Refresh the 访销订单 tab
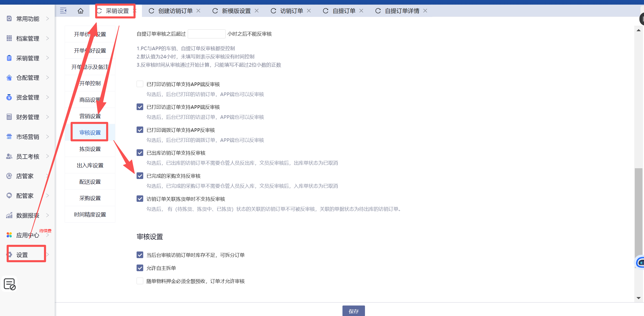Screen dimensions: 644x316 pos(273,11)
